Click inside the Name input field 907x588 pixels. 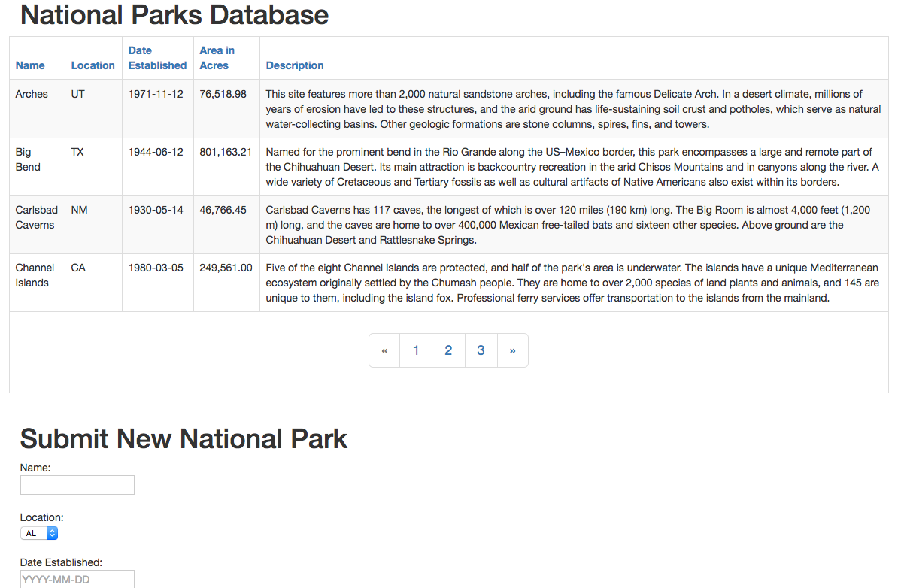click(77, 484)
